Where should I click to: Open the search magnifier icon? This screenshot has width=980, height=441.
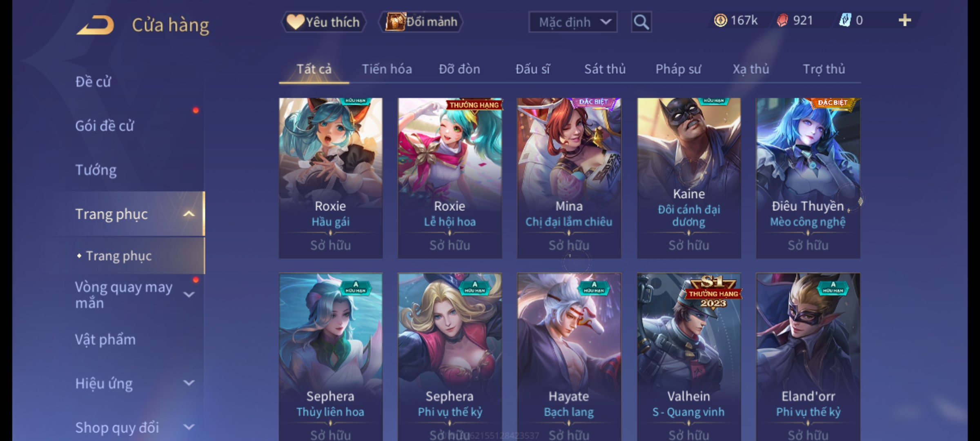(x=641, y=22)
